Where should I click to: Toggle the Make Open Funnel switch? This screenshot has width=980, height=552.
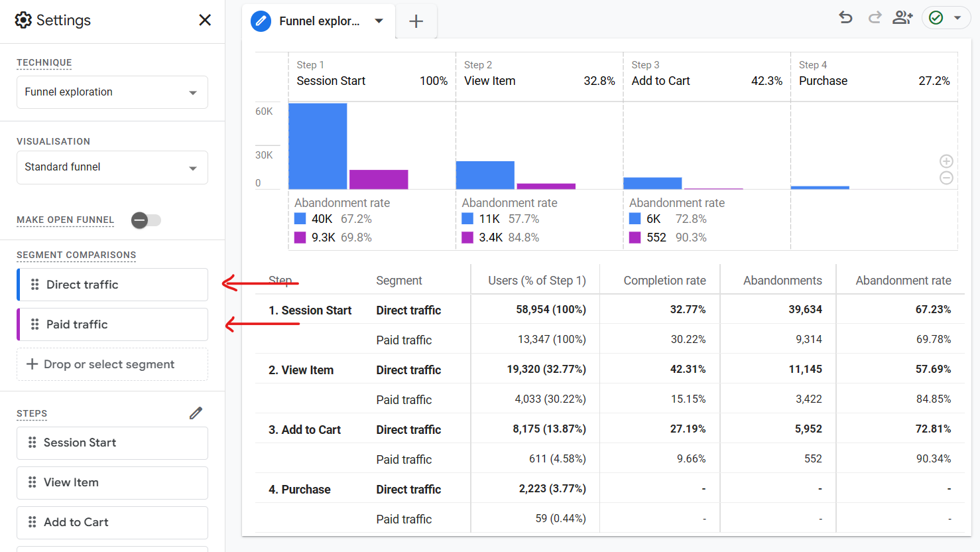coord(146,220)
